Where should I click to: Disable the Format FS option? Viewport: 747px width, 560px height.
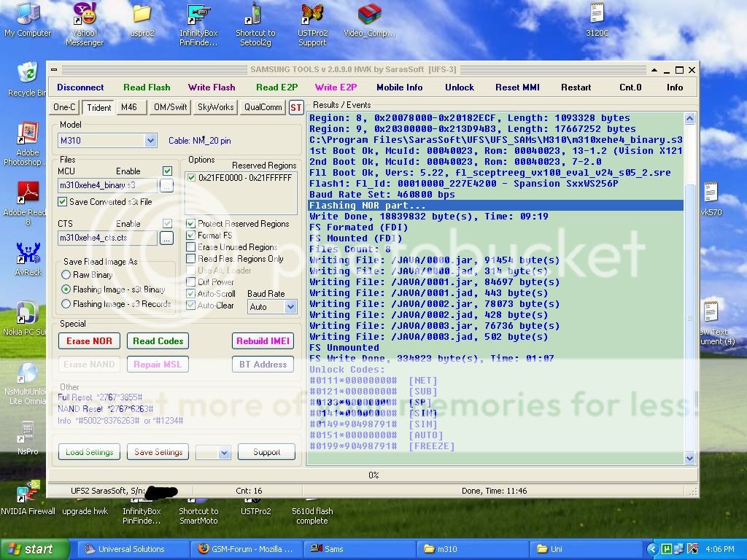click(190, 236)
